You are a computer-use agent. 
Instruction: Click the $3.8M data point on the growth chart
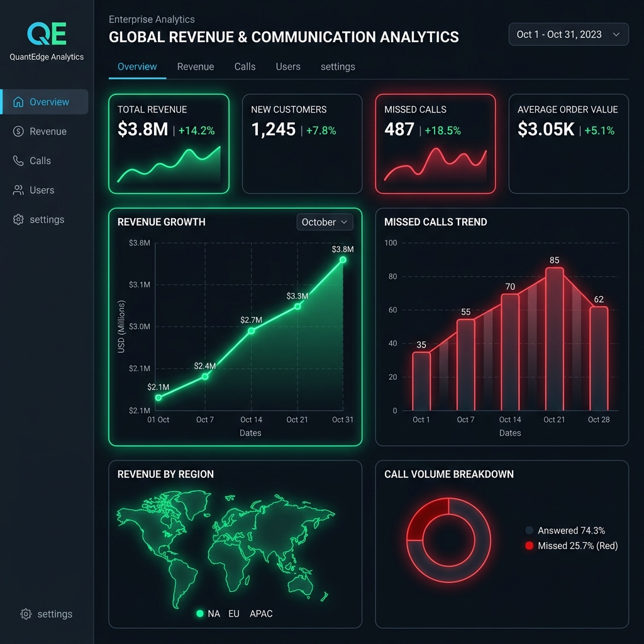(x=343, y=259)
